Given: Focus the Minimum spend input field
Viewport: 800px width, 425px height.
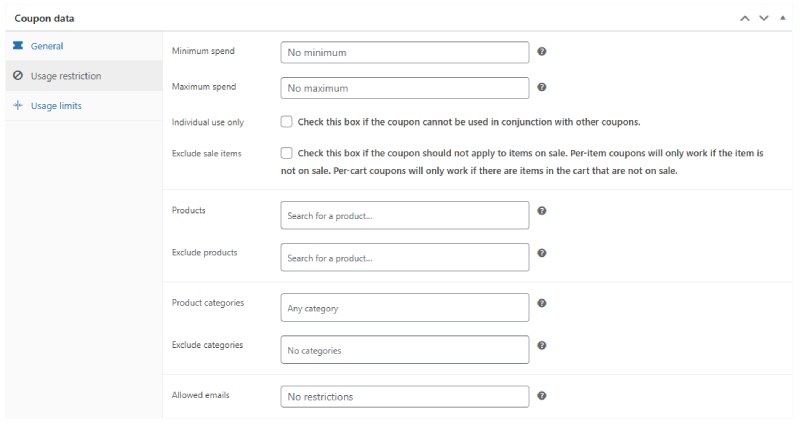Looking at the screenshot, I should tap(404, 53).
